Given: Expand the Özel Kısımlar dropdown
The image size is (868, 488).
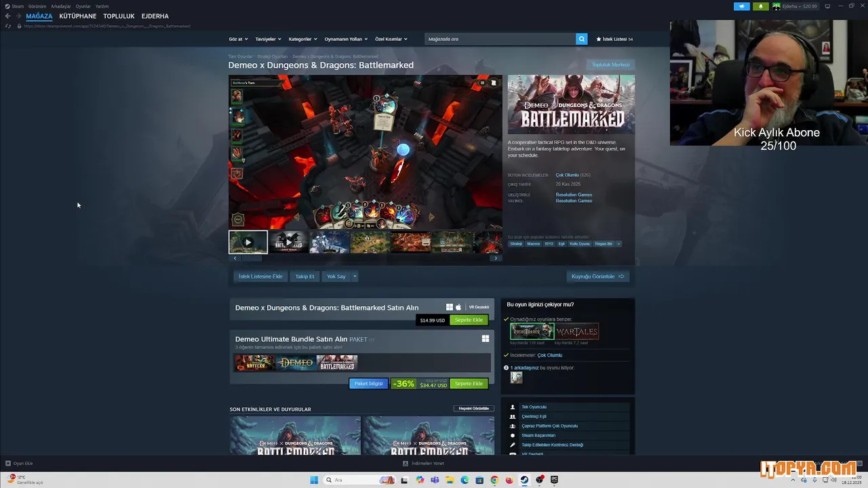Looking at the screenshot, I should (391, 39).
